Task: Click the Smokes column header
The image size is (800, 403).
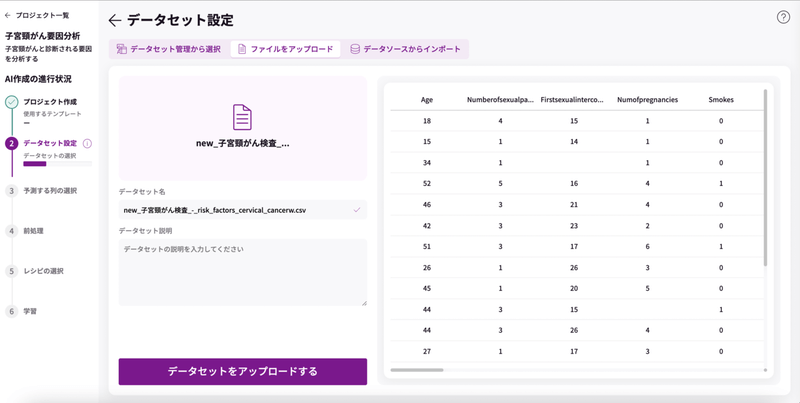Action: click(x=721, y=100)
